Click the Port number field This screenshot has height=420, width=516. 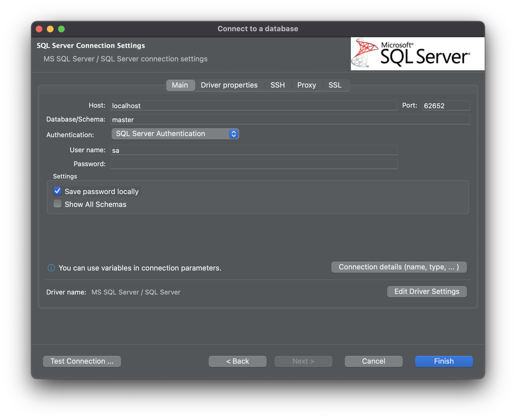tap(446, 105)
